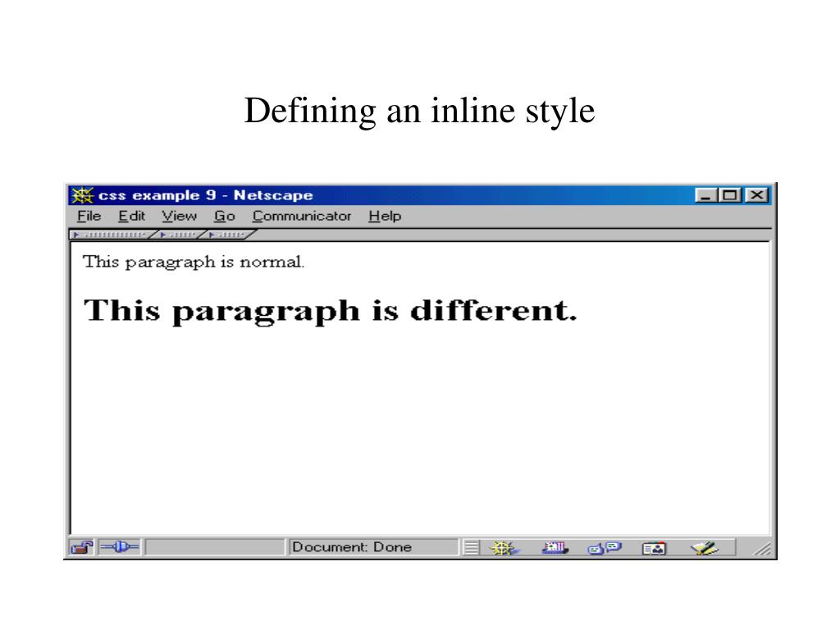The image size is (840, 630).
Task: Maximize the Netscape window
Action: point(729,195)
